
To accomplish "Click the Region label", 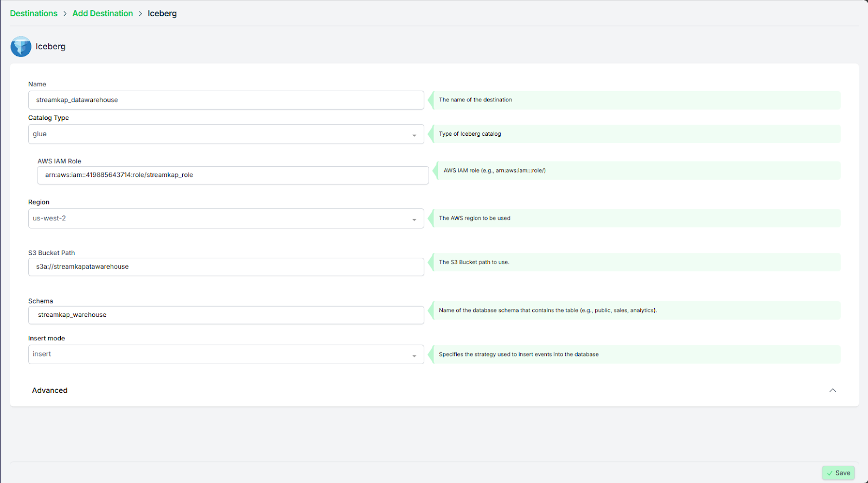I will [x=39, y=202].
